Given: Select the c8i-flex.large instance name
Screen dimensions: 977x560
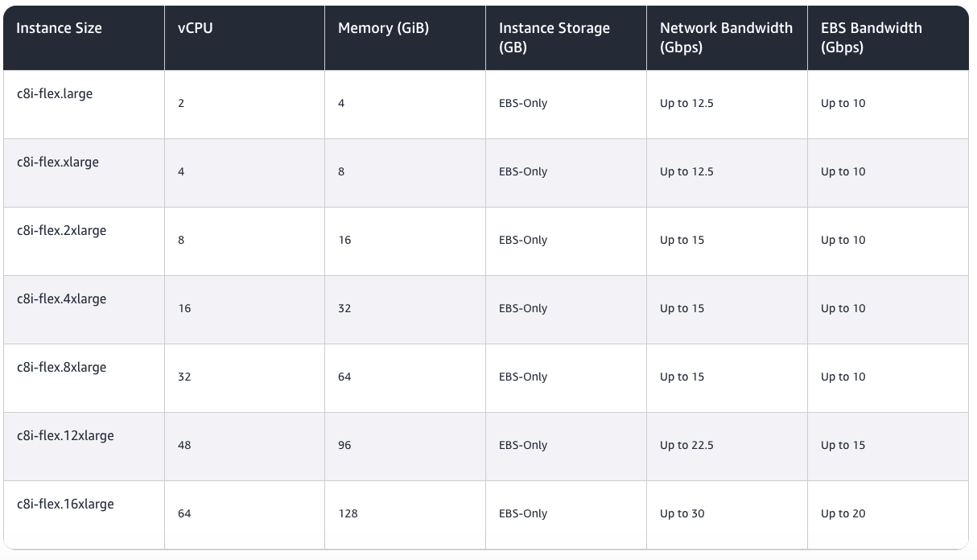Looking at the screenshot, I should 55,94.
